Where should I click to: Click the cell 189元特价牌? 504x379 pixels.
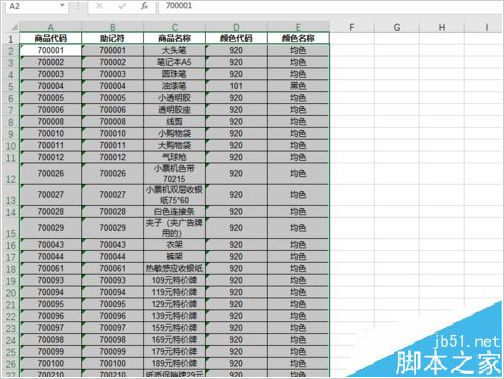174,364
